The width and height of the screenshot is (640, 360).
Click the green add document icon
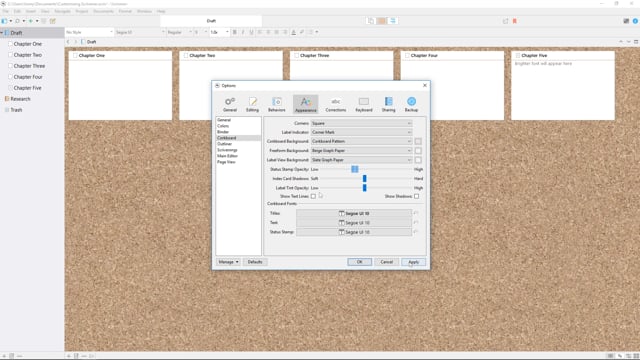click(31, 21)
